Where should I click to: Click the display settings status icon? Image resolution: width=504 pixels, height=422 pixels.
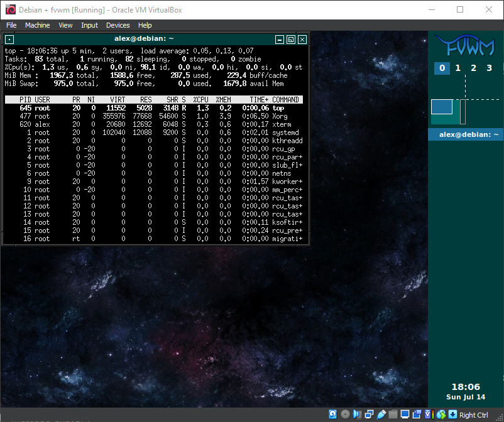tap(405, 415)
